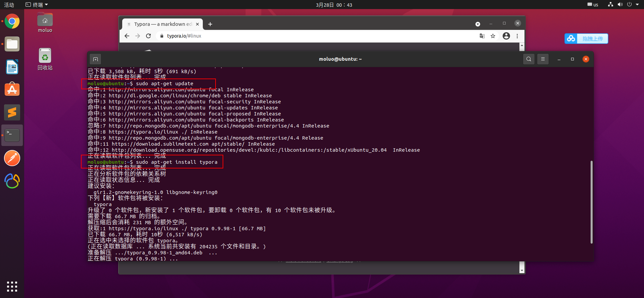Open the volume indicator in top bar
This screenshot has width=644, height=298.
[620, 4]
